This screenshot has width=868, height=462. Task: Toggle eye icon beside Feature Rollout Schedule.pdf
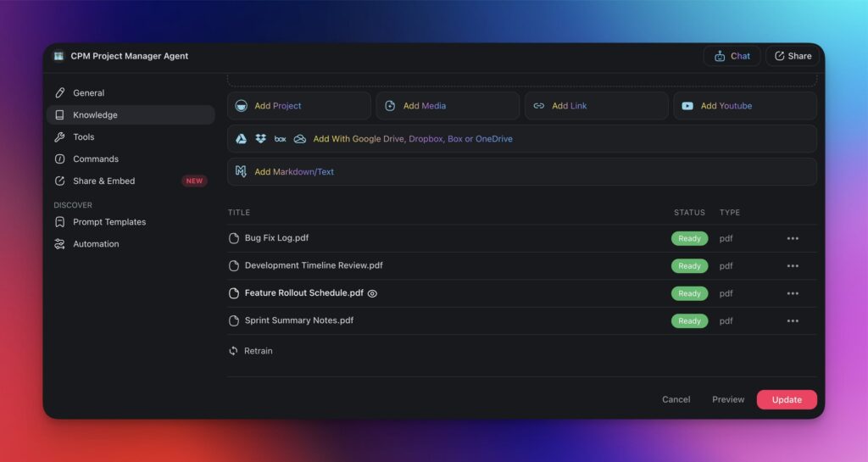(x=372, y=293)
